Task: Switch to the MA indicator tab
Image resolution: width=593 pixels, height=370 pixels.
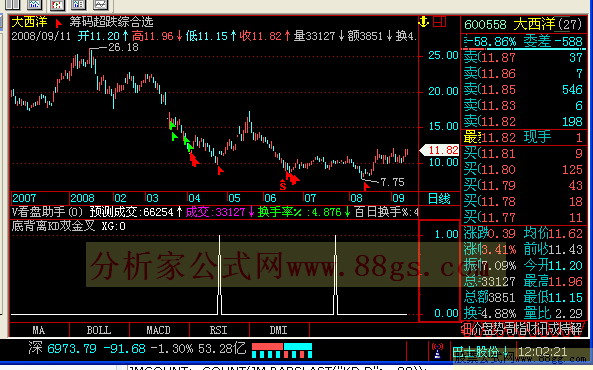Action: coord(39,330)
